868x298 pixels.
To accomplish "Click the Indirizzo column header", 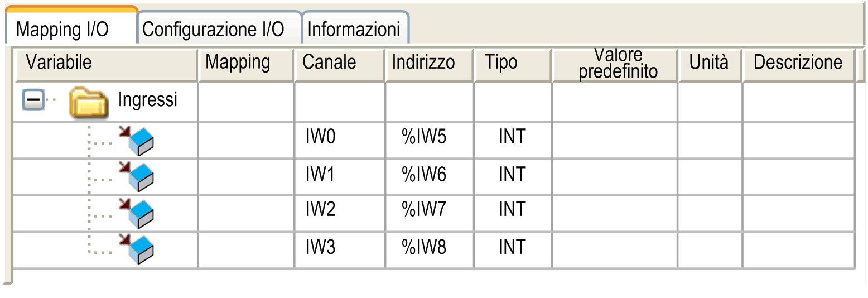I will point(423,63).
